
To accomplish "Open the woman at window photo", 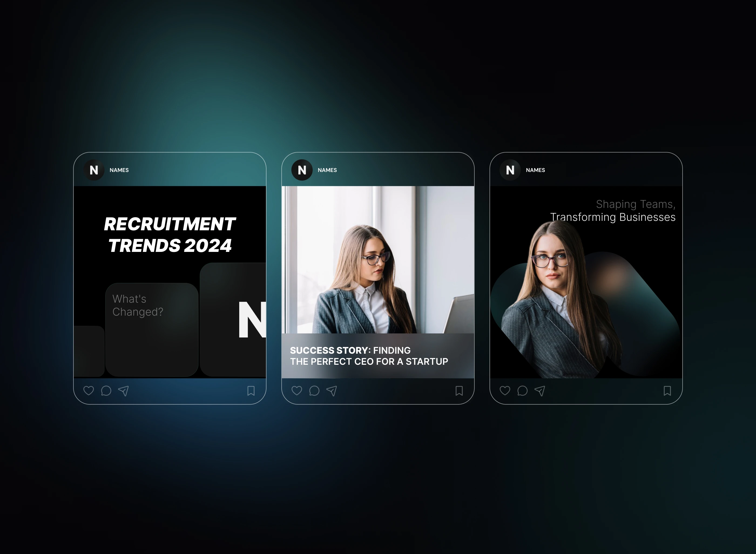I will pos(378,259).
